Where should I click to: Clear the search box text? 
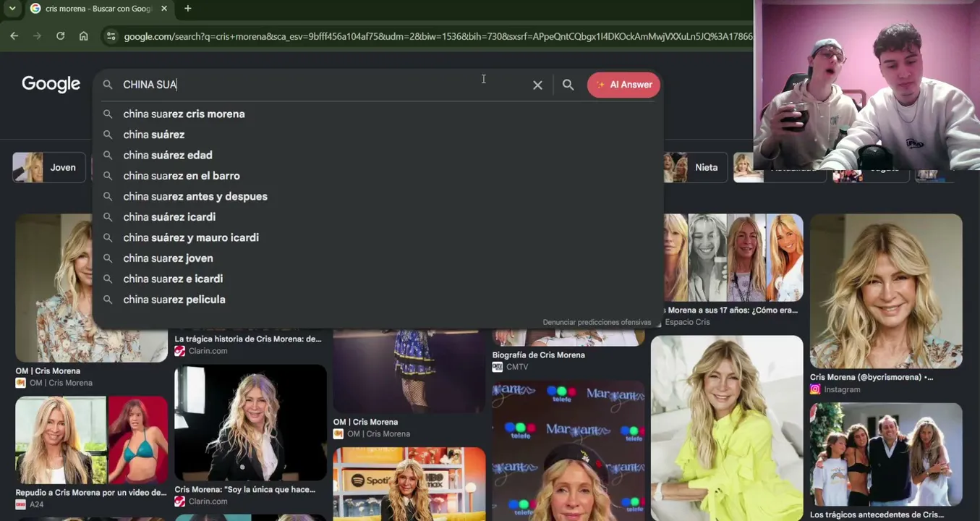pyautogui.click(x=537, y=85)
